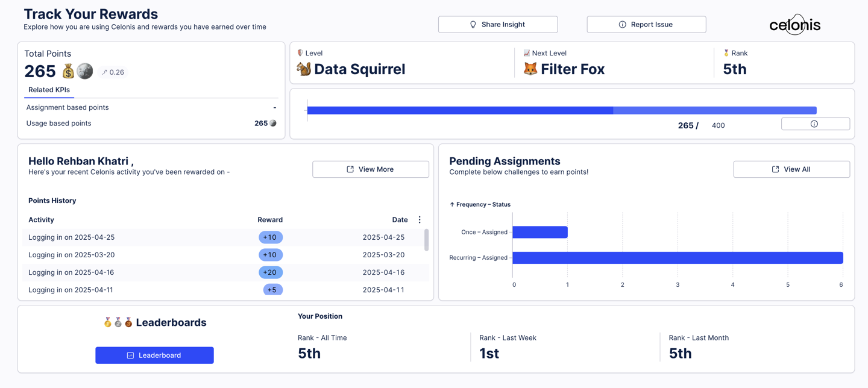Click the +10 reward badge for 2025-03-20
This screenshot has width=868, height=388.
(271, 255)
